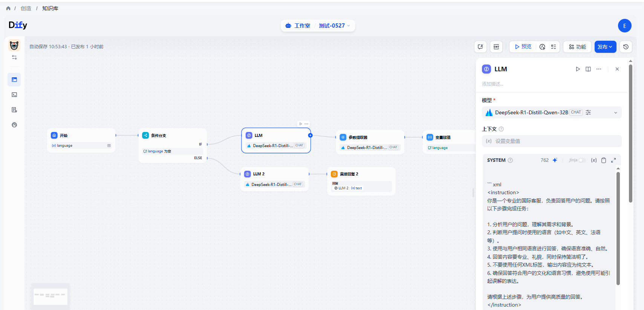Image resolution: width=644 pixels, height=310 pixels.
Task: Expand the SYSTEM prompt editor fullscreen
Action: 613,160
